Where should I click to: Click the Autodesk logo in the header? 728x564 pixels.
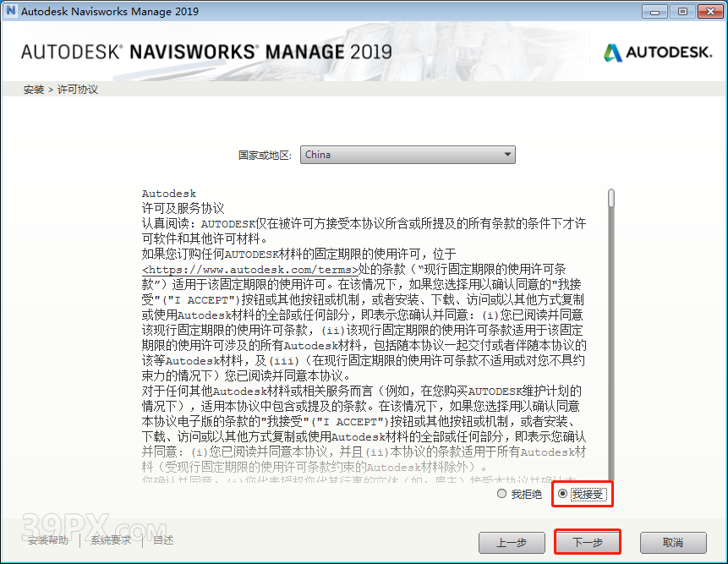pos(658,52)
